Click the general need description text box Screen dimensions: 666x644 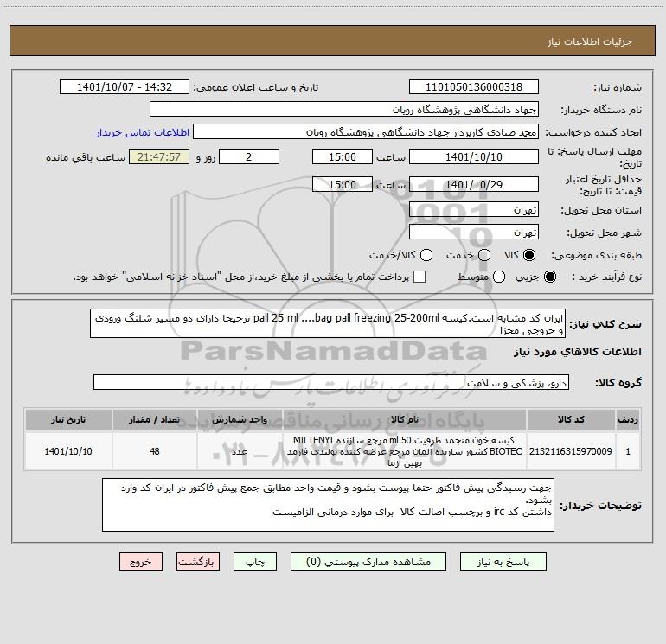[328, 323]
